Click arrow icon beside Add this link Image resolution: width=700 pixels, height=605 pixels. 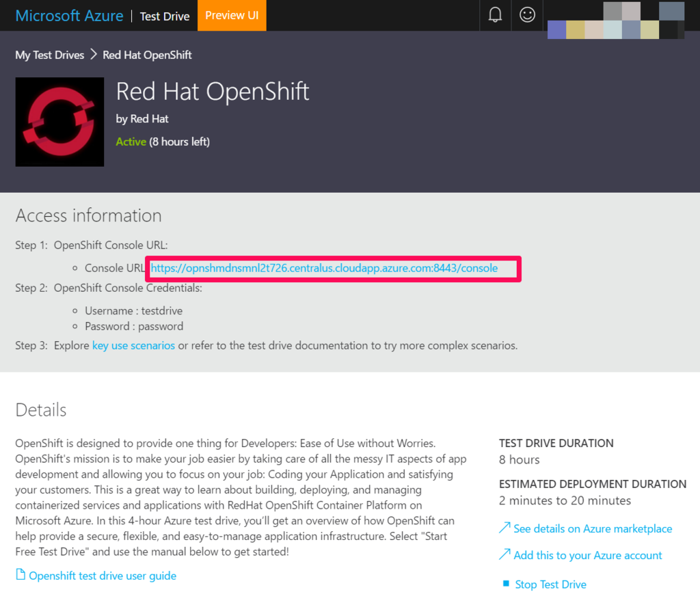click(x=504, y=554)
